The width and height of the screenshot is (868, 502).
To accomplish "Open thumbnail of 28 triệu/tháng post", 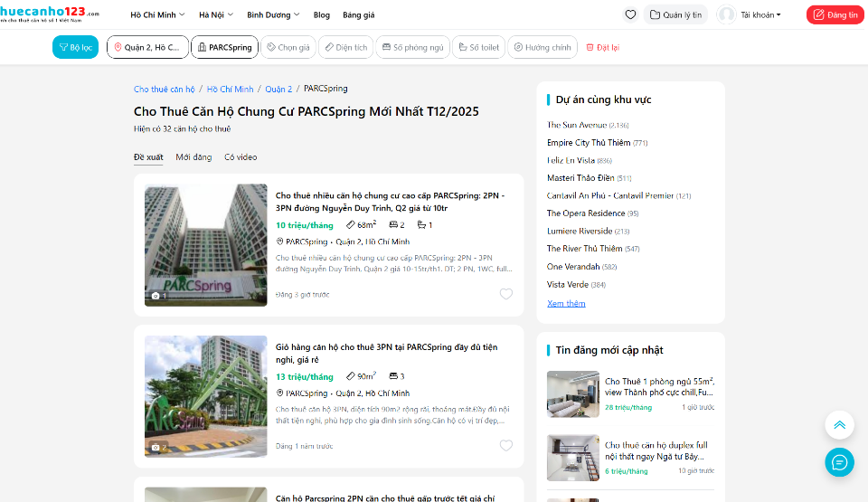I will (x=573, y=394).
